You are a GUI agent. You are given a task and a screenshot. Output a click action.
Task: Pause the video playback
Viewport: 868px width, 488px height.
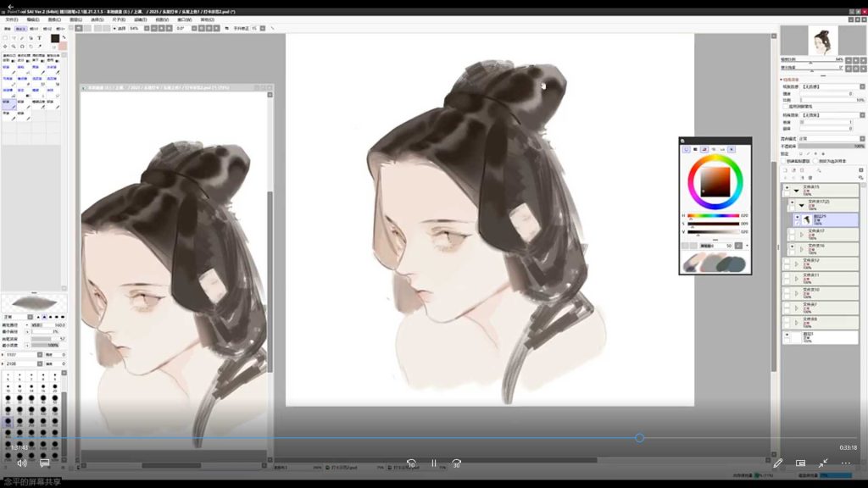coord(433,463)
